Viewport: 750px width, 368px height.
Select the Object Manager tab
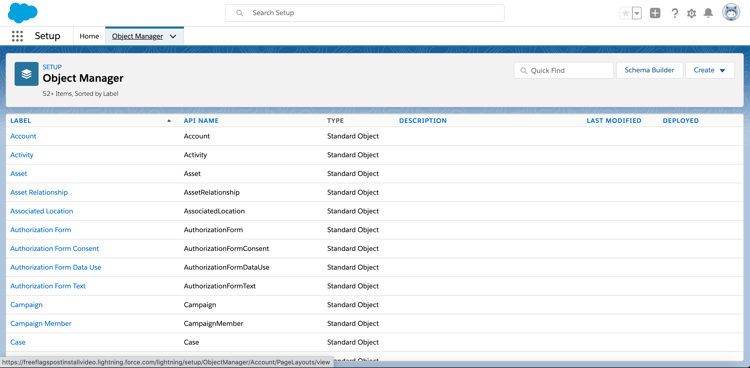tap(137, 36)
